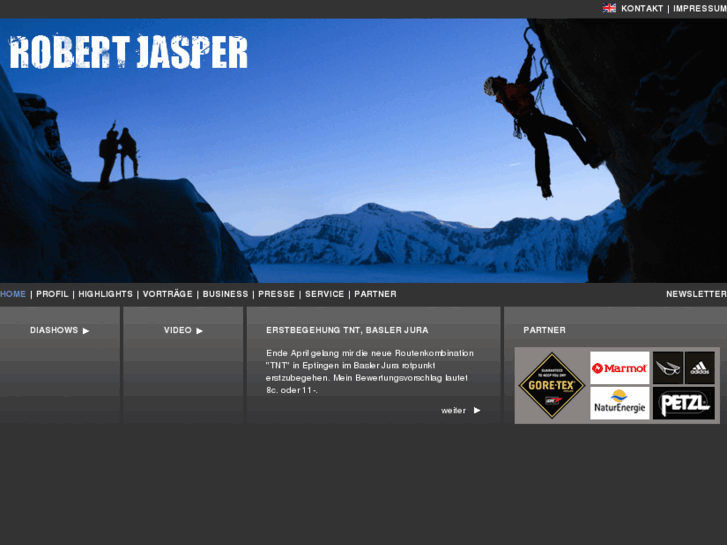Image resolution: width=727 pixels, height=545 pixels.
Task: Click the climber hero banner image
Action: [364, 151]
